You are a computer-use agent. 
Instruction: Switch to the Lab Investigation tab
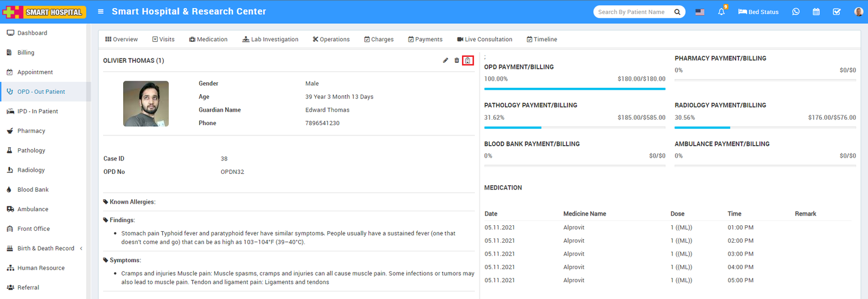(270, 40)
